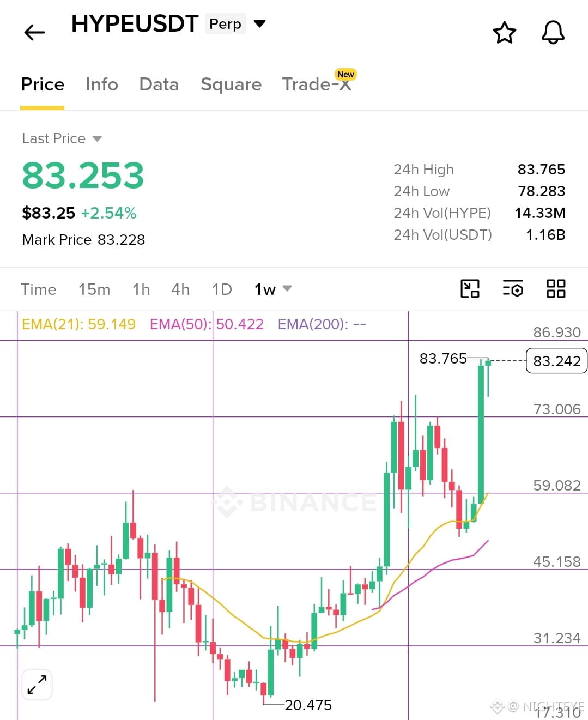Select the 1h timeframe

point(141,289)
